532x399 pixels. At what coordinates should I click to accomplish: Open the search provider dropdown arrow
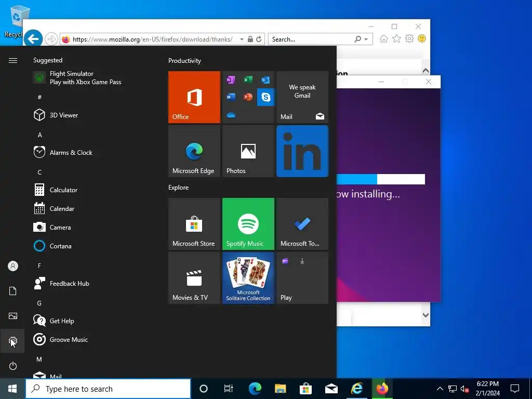pyautogui.click(x=366, y=39)
